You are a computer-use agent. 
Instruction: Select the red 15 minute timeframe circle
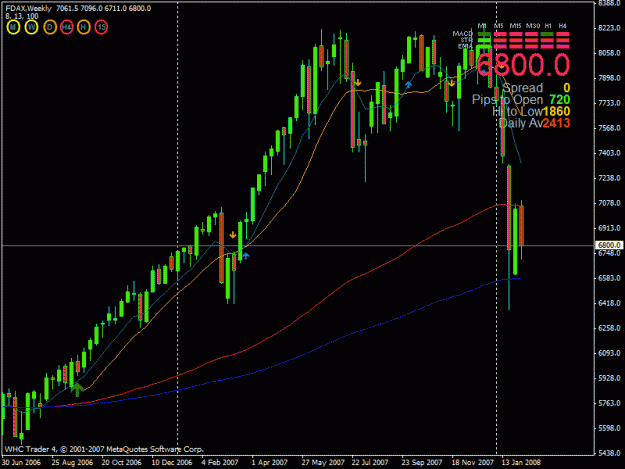click(102, 27)
